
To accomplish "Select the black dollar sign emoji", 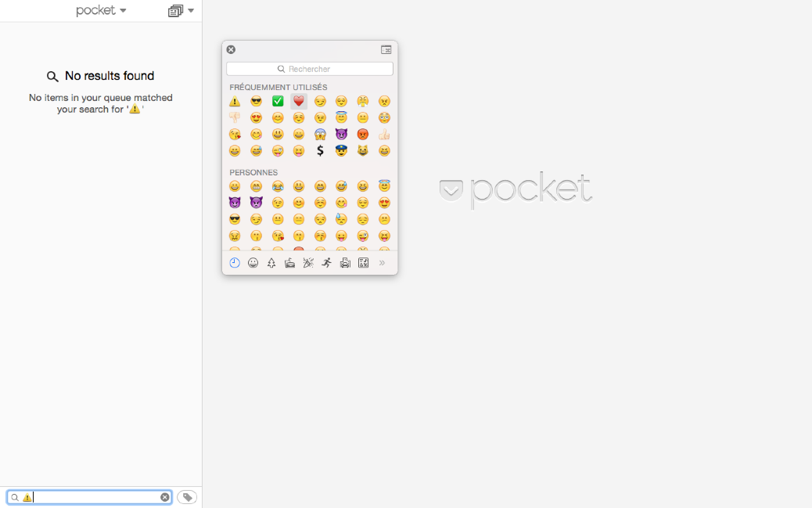I will (x=320, y=151).
